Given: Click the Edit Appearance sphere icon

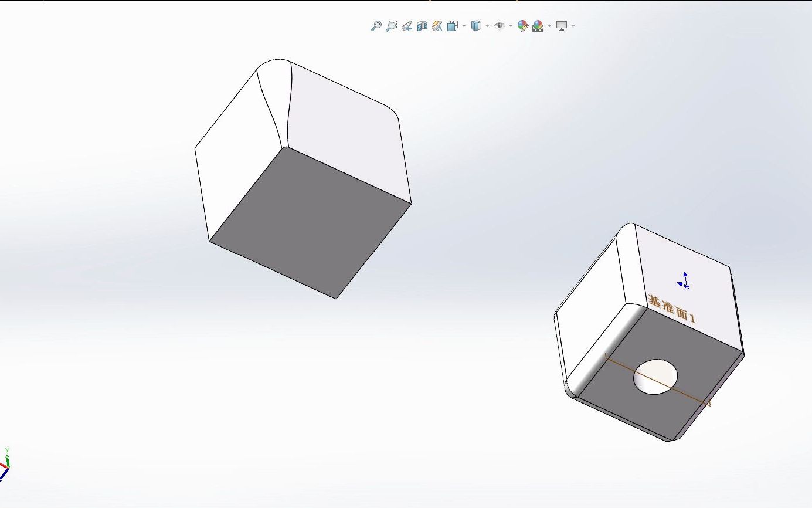Looking at the screenshot, I should (x=522, y=26).
